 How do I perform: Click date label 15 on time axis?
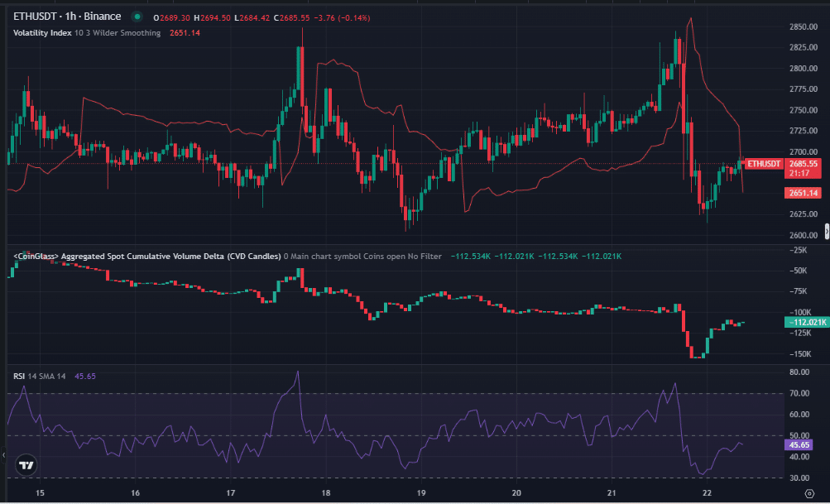pos(41,492)
